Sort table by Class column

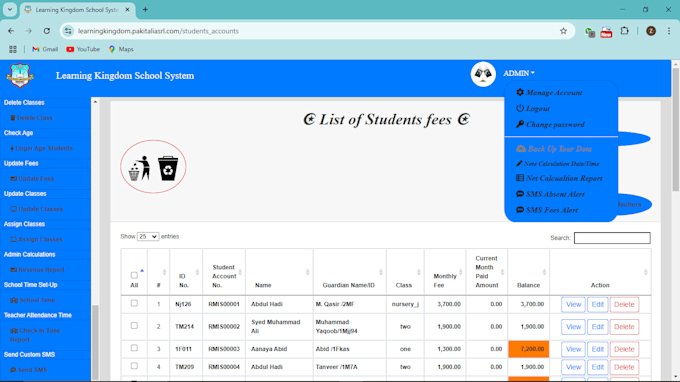(x=405, y=272)
